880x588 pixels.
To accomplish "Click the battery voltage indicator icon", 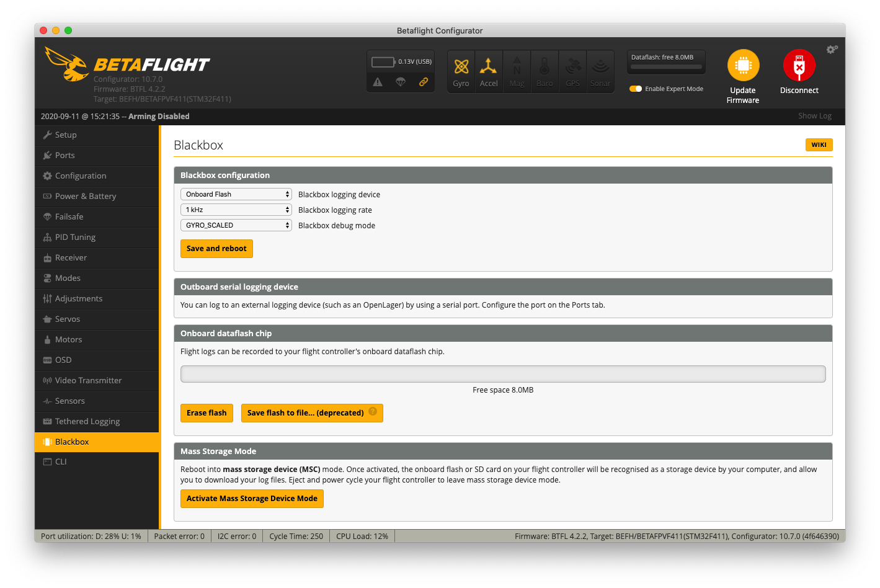I will click(383, 62).
